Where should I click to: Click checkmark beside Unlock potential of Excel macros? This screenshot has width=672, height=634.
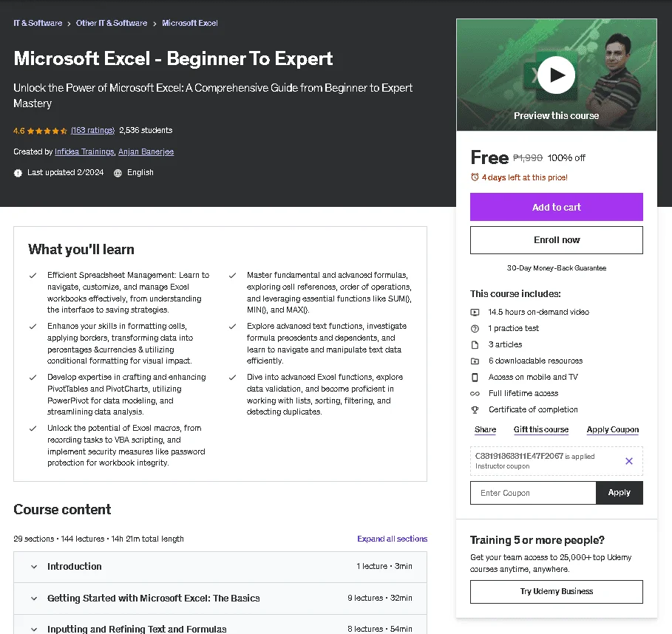pos(33,429)
